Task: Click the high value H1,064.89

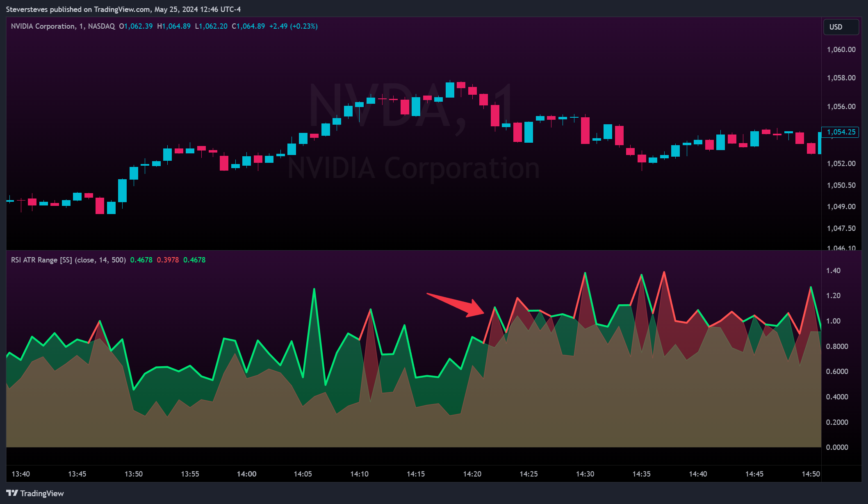Action: point(174,26)
